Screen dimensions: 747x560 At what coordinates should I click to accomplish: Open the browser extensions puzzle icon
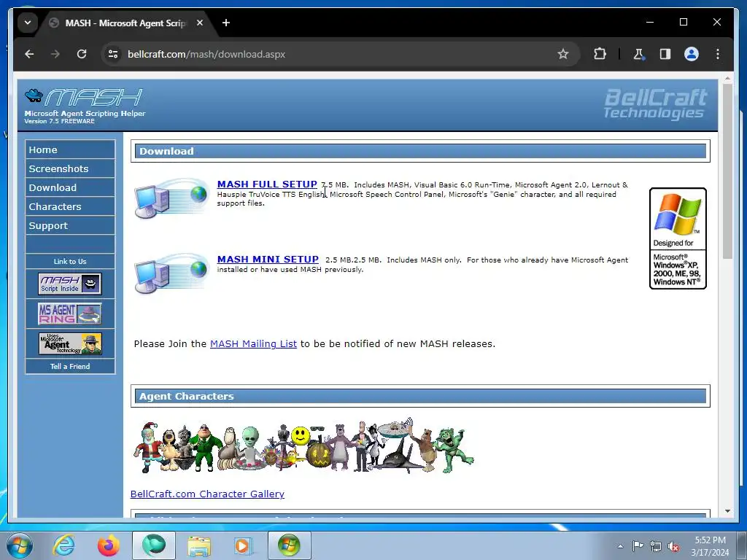(x=600, y=54)
